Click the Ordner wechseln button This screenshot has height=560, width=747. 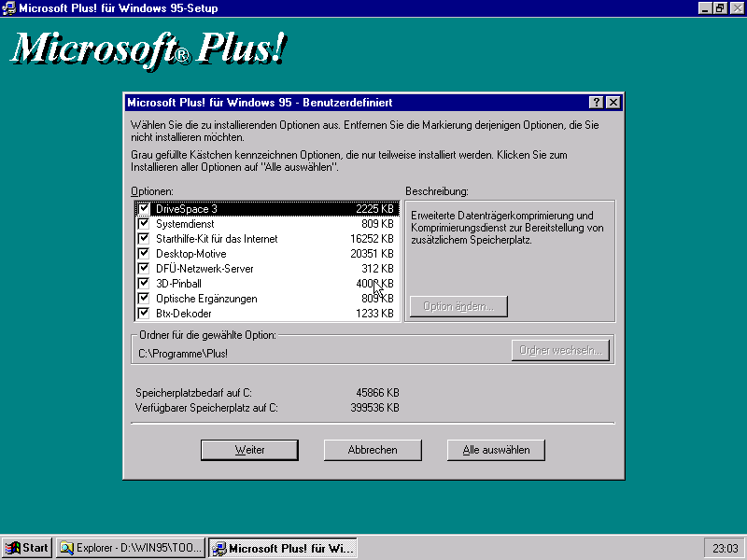click(x=561, y=351)
